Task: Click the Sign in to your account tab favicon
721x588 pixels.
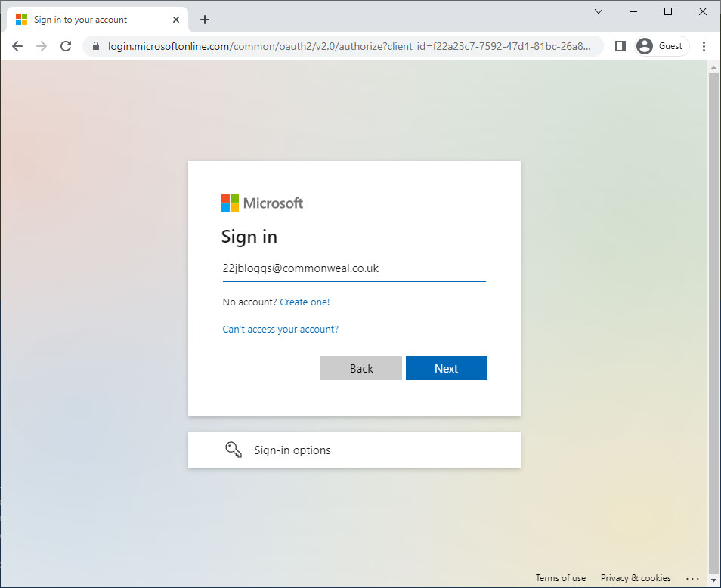Action: (x=21, y=19)
